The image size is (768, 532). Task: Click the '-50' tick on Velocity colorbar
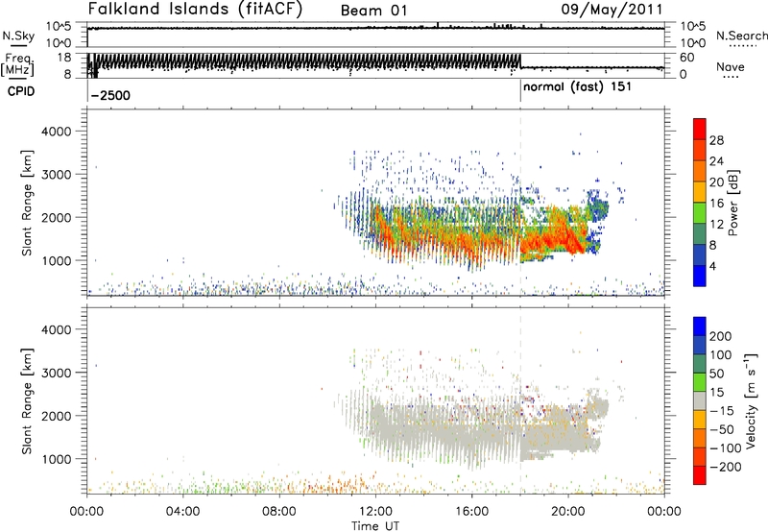721,429
